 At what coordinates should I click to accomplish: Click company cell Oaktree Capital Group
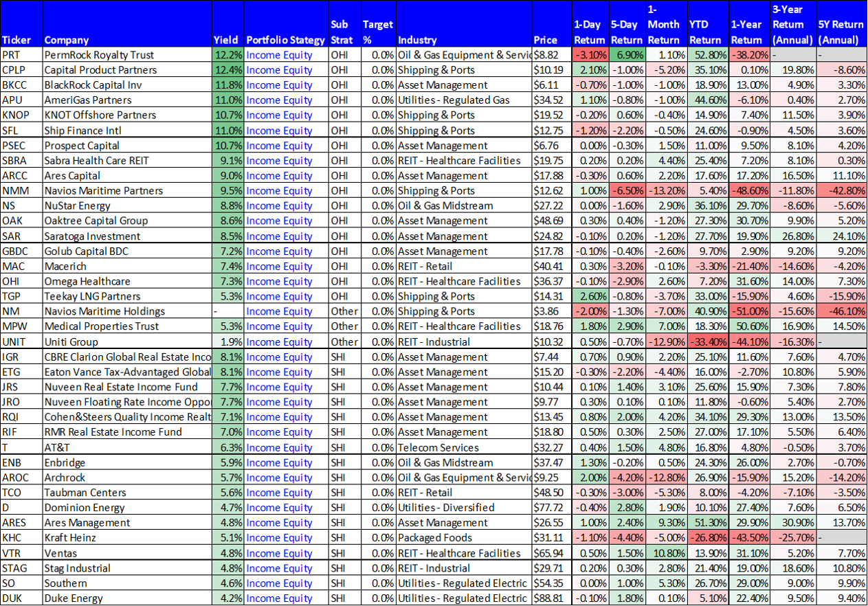point(127,221)
